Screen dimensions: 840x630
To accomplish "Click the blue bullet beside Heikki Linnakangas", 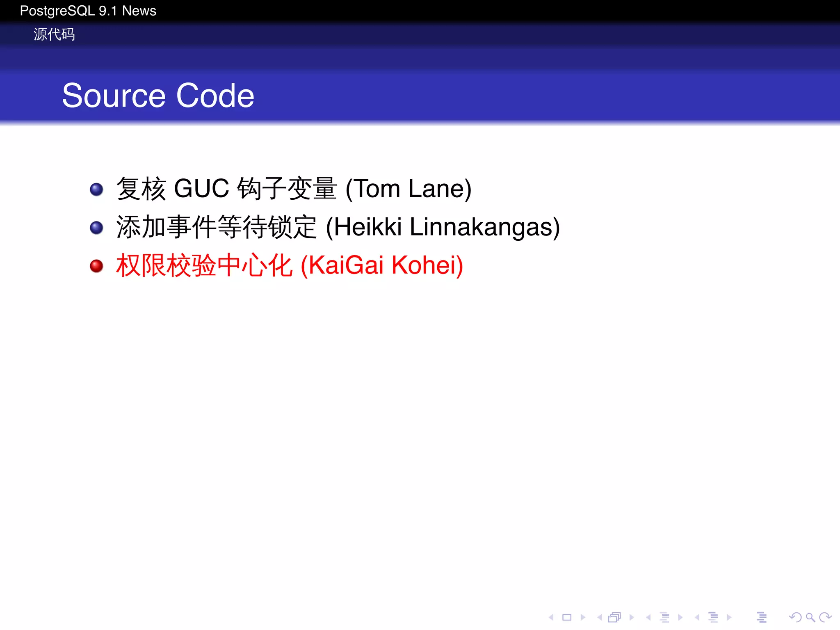I will (x=96, y=228).
